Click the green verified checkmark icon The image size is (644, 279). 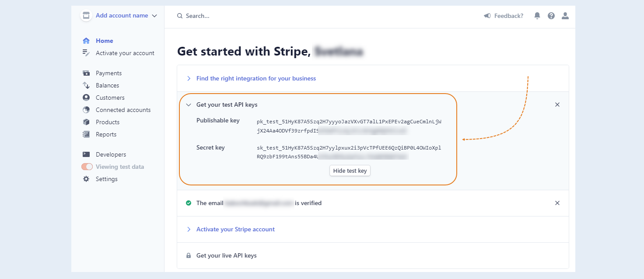click(x=189, y=203)
